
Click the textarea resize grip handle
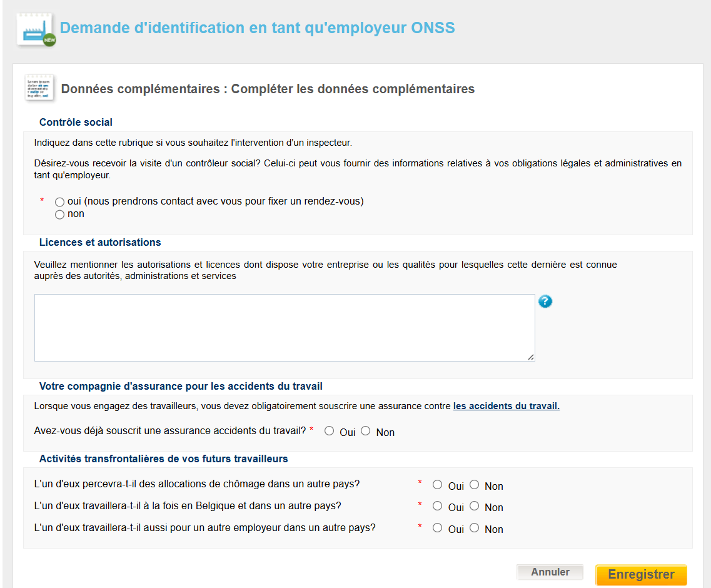(530, 357)
